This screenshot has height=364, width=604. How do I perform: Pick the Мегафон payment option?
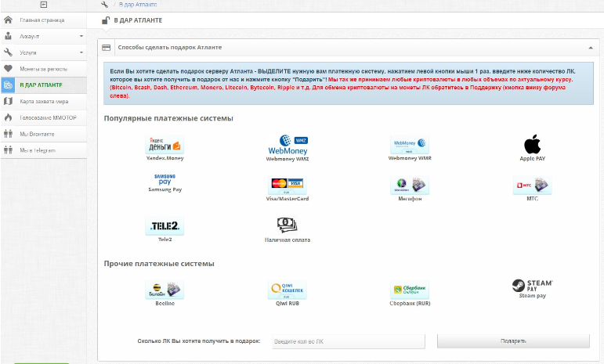tap(410, 186)
